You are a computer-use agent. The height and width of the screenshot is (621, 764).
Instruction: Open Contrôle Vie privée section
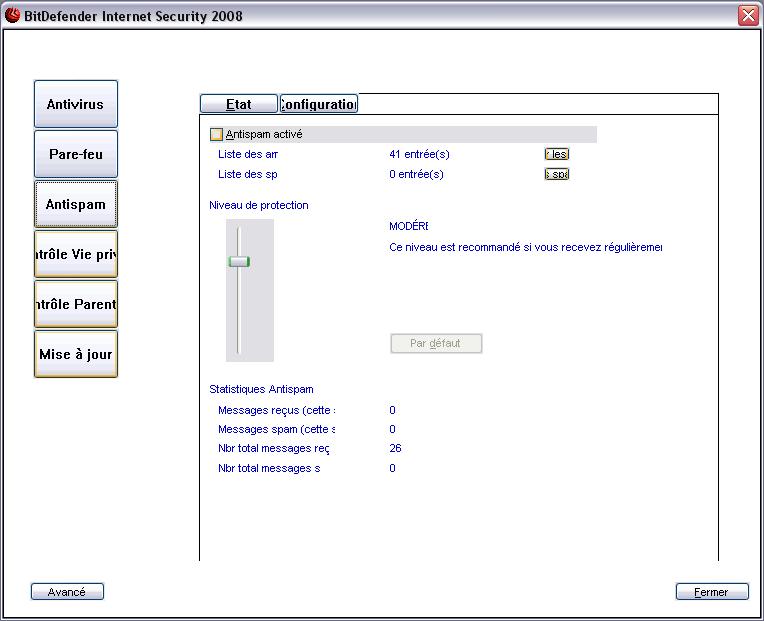click(x=76, y=254)
